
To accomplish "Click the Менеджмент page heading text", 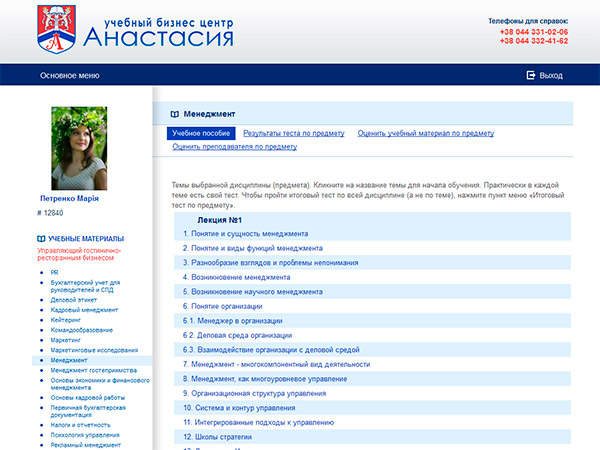I will coord(209,114).
